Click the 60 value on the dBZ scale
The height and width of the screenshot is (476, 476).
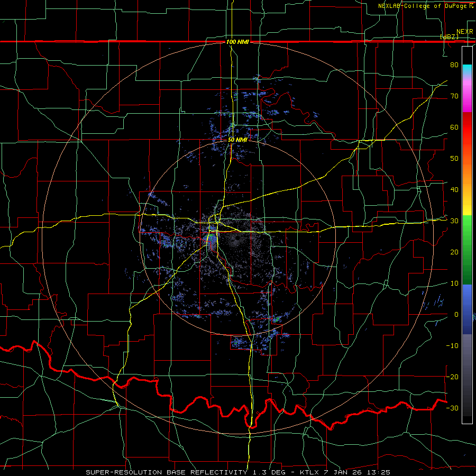pos(454,127)
